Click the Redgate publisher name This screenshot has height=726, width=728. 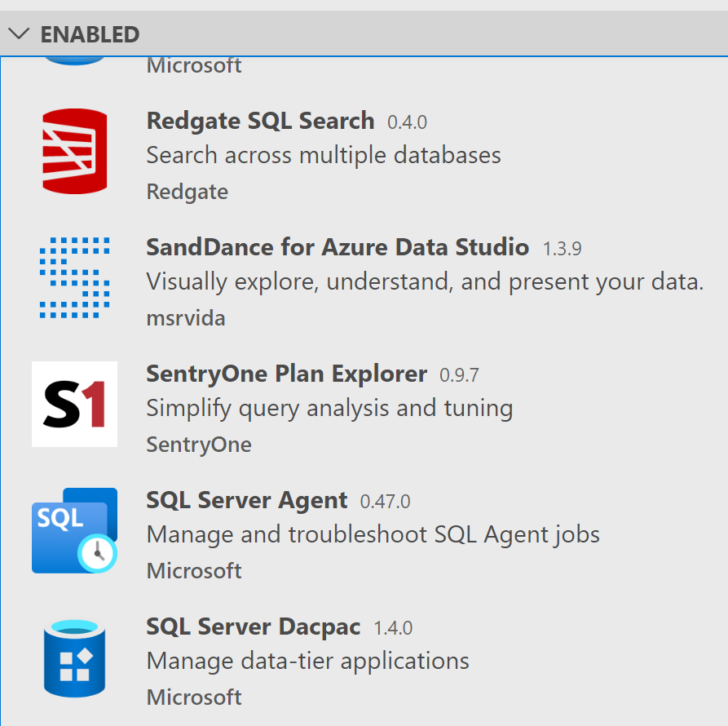[x=188, y=192]
